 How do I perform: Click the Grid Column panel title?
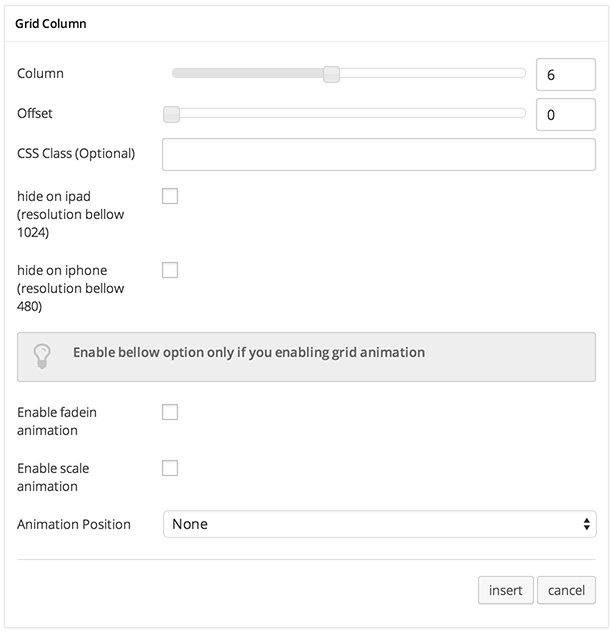50,23
